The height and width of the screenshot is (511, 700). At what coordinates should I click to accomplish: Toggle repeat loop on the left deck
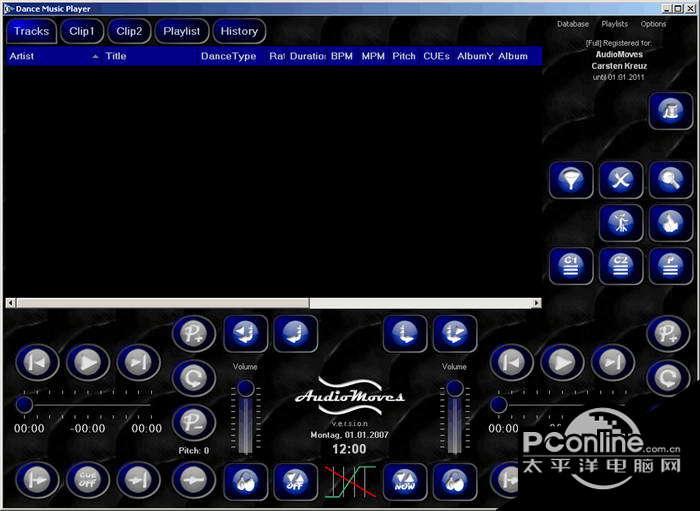194,378
